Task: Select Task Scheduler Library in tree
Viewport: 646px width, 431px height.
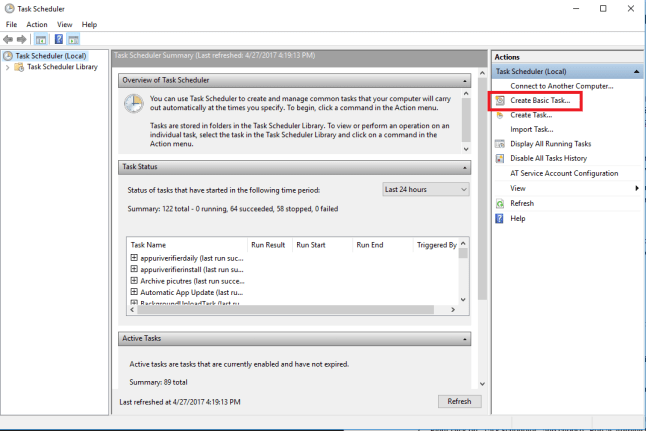Action: tap(62, 67)
